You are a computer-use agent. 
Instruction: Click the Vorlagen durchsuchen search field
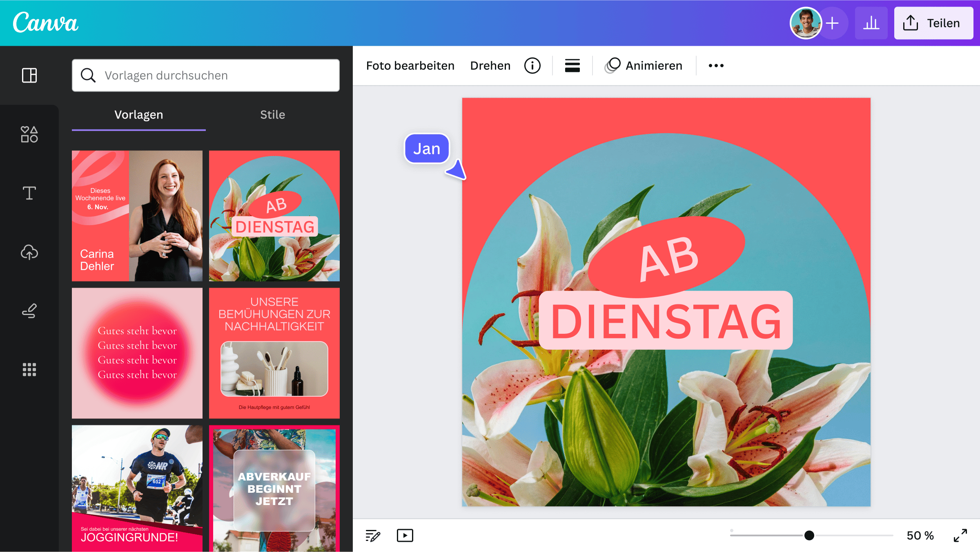205,75
